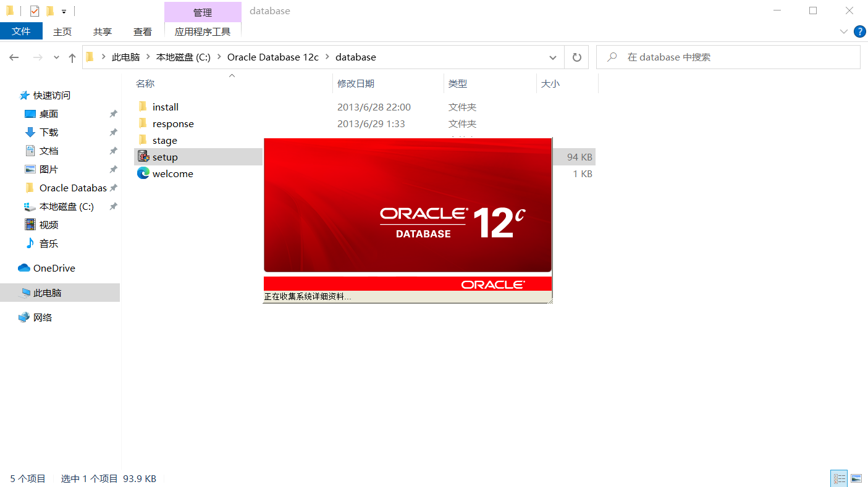Open the Home ribbon tab

(62, 31)
